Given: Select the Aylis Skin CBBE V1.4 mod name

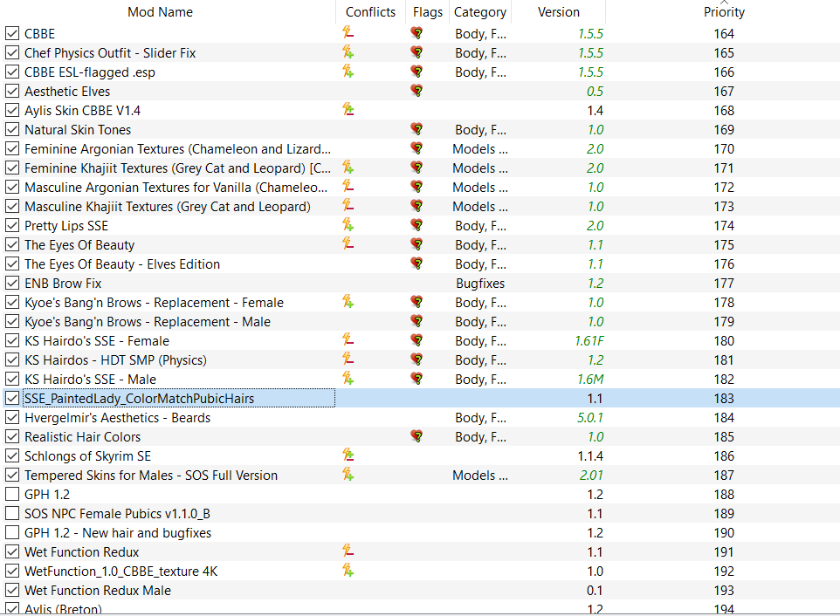Looking at the screenshot, I should [82, 110].
